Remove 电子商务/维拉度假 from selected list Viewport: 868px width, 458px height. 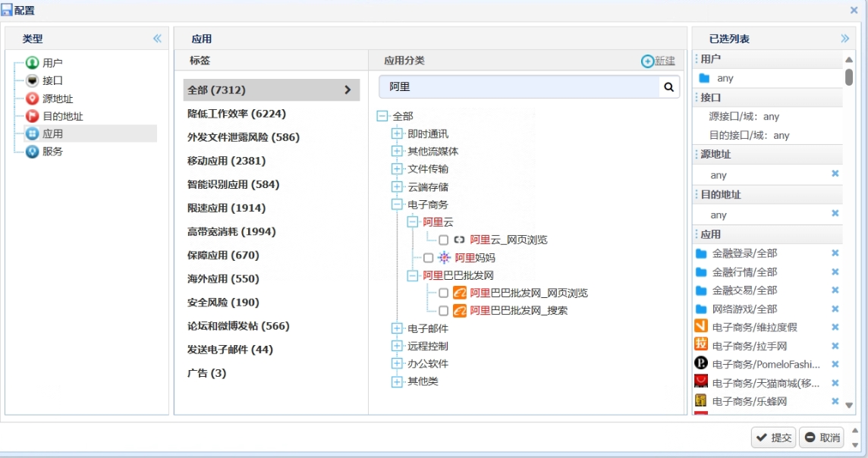835,327
